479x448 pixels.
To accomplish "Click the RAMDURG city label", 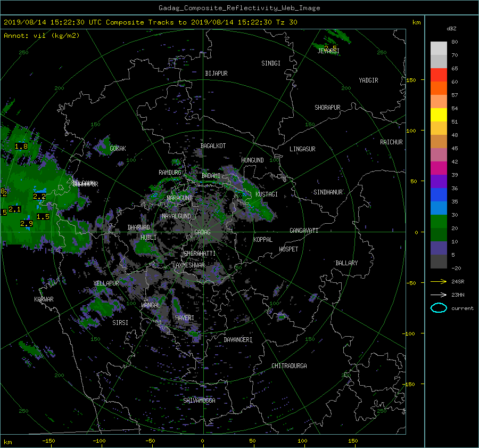I will (x=170, y=173).
